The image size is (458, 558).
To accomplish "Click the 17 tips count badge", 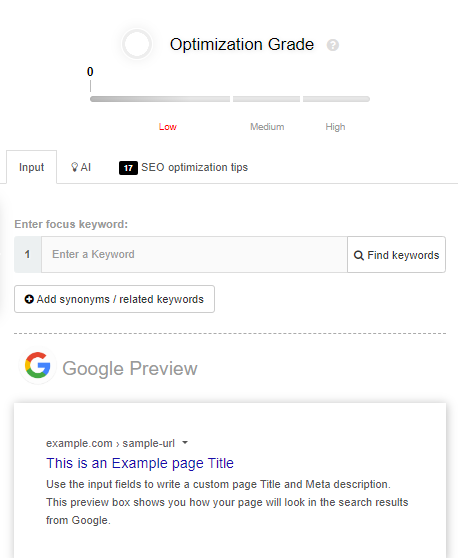I will pyautogui.click(x=128, y=168).
